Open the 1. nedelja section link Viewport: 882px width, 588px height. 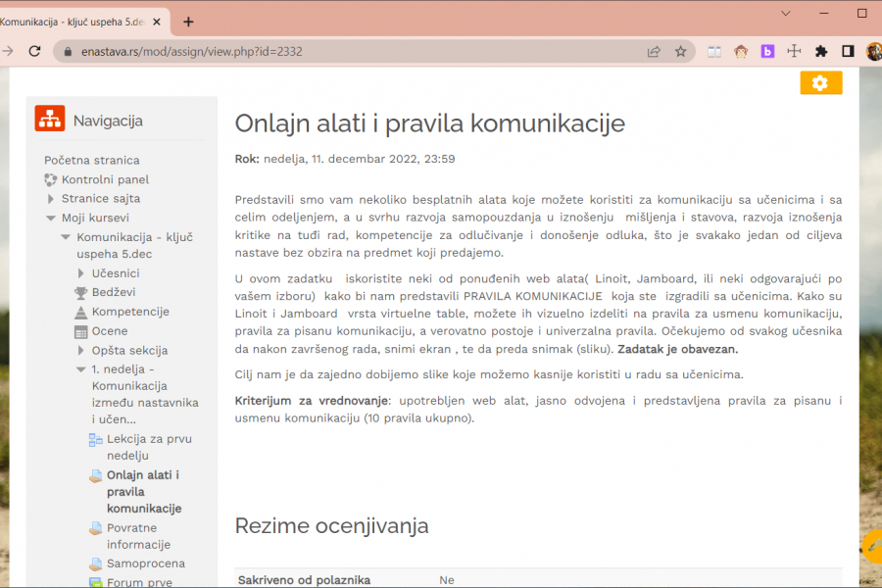click(x=145, y=394)
